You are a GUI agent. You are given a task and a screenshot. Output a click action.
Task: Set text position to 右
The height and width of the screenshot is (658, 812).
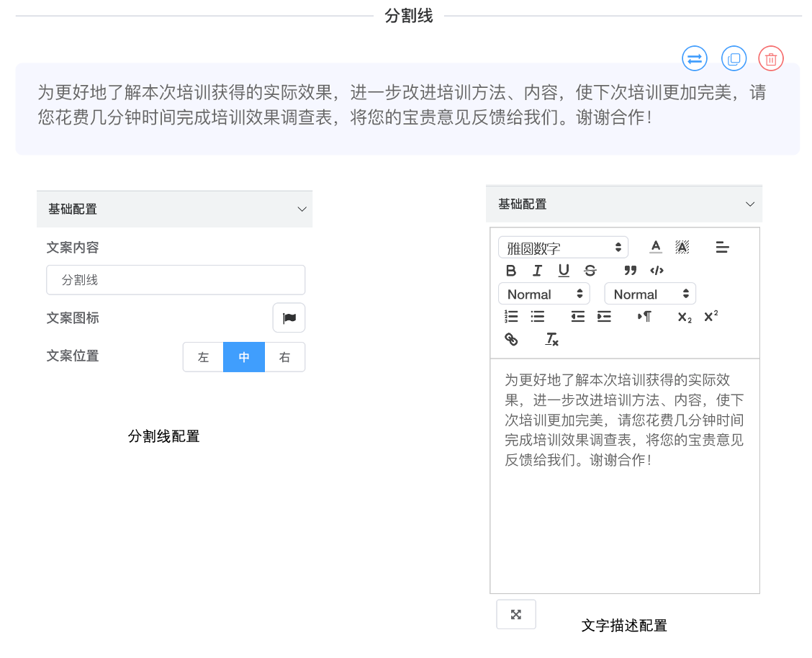(285, 357)
